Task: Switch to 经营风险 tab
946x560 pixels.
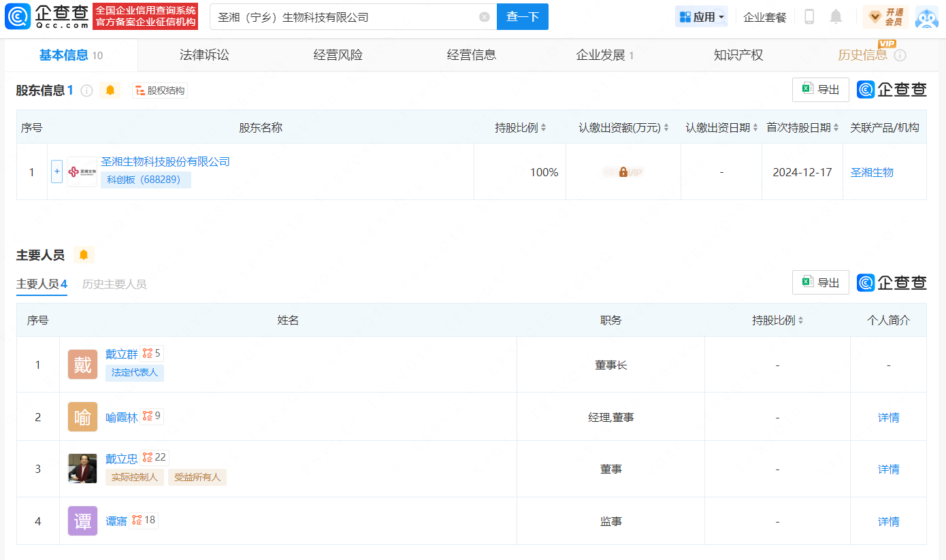Action: point(338,55)
